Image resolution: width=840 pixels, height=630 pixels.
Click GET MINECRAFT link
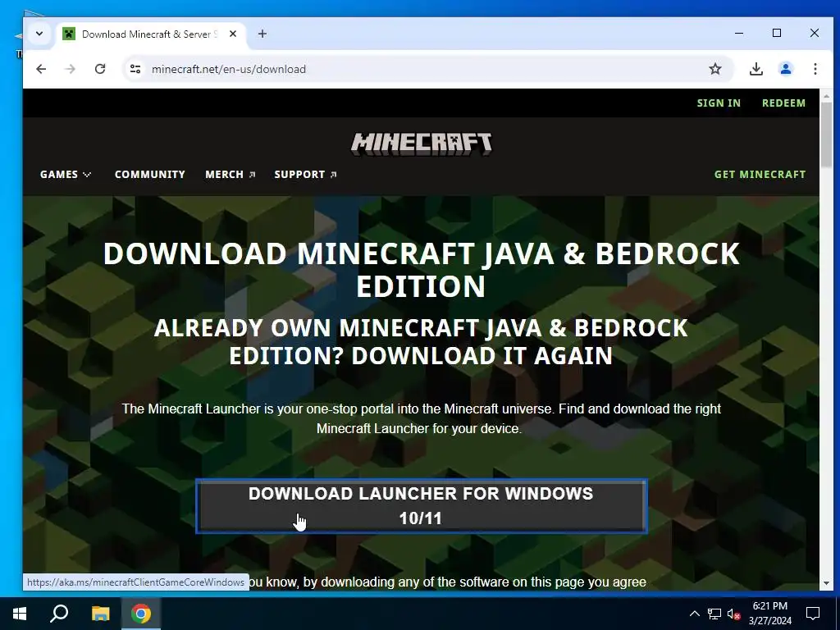[760, 175]
